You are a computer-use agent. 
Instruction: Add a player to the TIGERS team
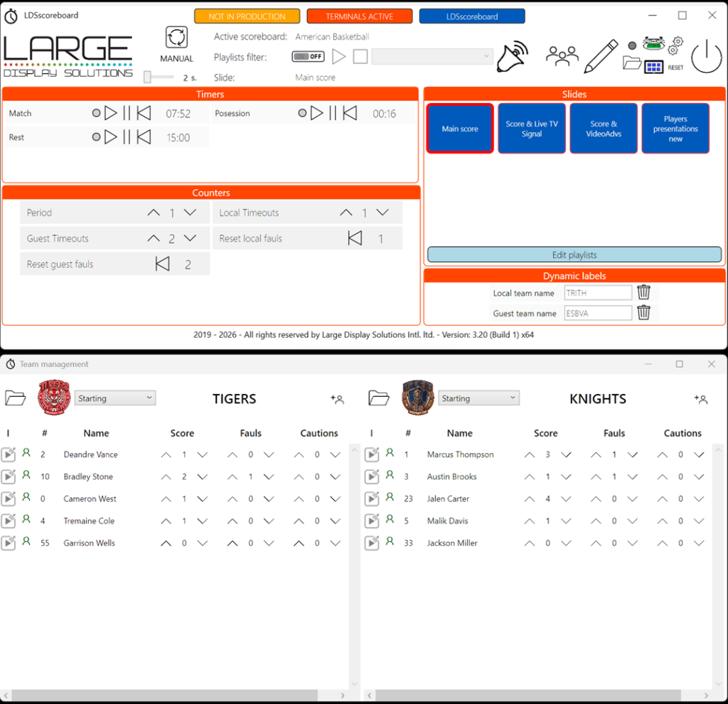337,399
